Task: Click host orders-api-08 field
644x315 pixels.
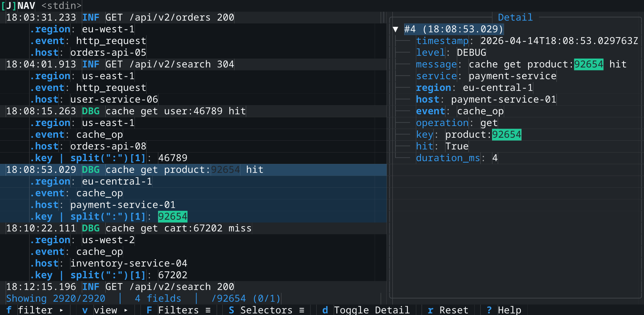Action: (88, 146)
